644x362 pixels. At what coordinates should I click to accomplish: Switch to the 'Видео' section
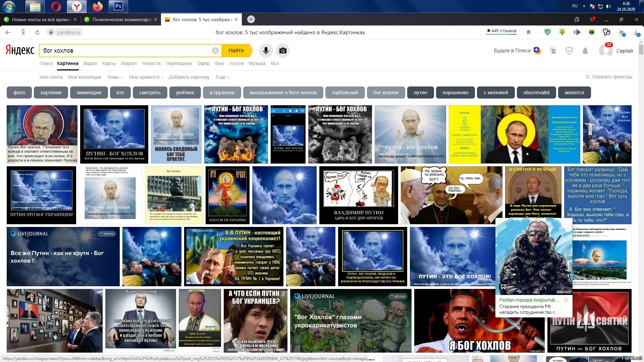pos(90,63)
